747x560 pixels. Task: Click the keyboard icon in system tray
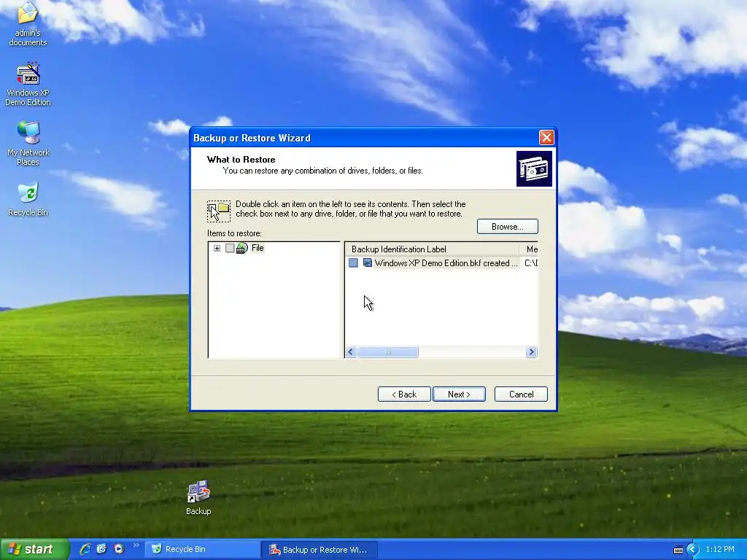(678, 550)
